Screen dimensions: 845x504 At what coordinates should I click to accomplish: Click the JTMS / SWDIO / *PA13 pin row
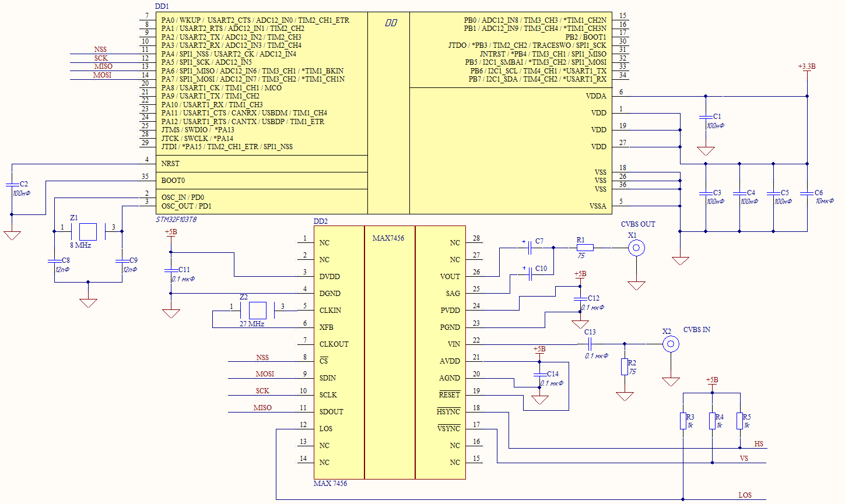pyautogui.click(x=198, y=130)
